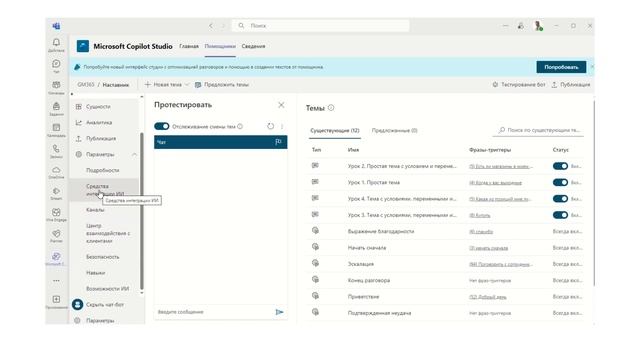Click the Apps plus icon in rail

(56, 299)
